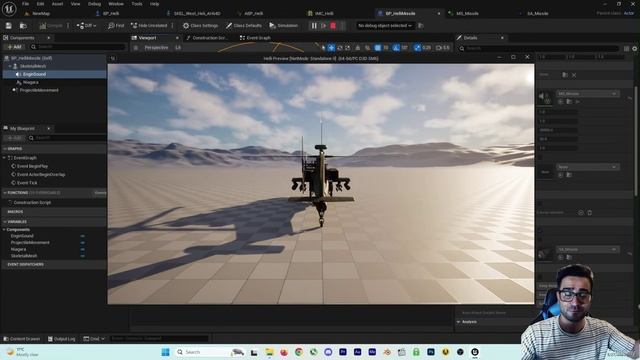Image resolution: width=640 pixels, height=360 pixels.
Task: Open the Details panel settings gear
Action: (634, 49)
